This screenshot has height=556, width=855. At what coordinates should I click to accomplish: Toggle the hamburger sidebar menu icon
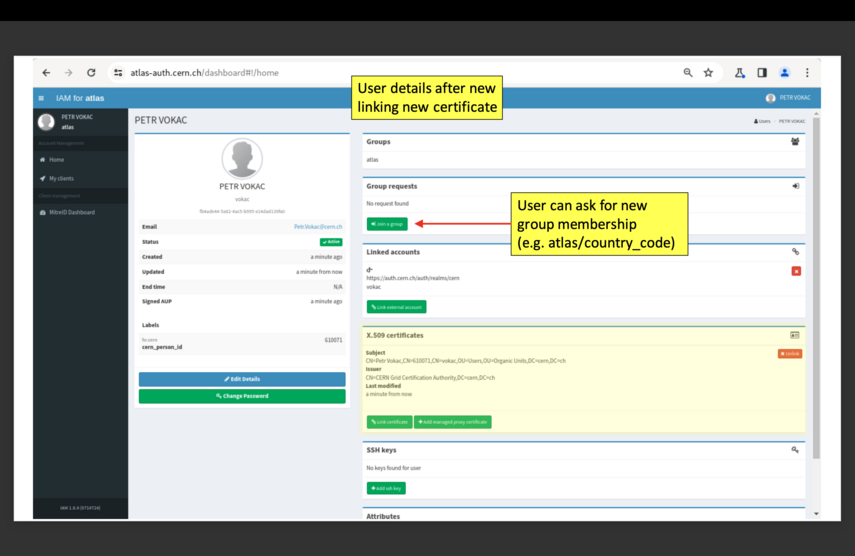coord(41,98)
